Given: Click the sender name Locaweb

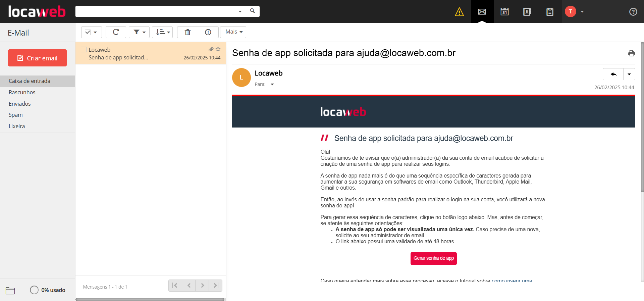Looking at the screenshot, I should click(x=269, y=73).
